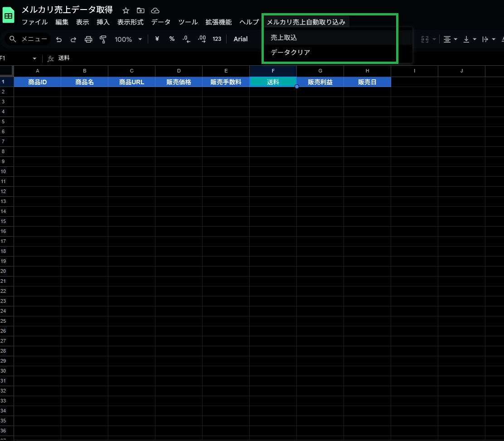Open the name box dropdown arrow
This screenshot has width=504, height=441.
click(x=34, y=58)
